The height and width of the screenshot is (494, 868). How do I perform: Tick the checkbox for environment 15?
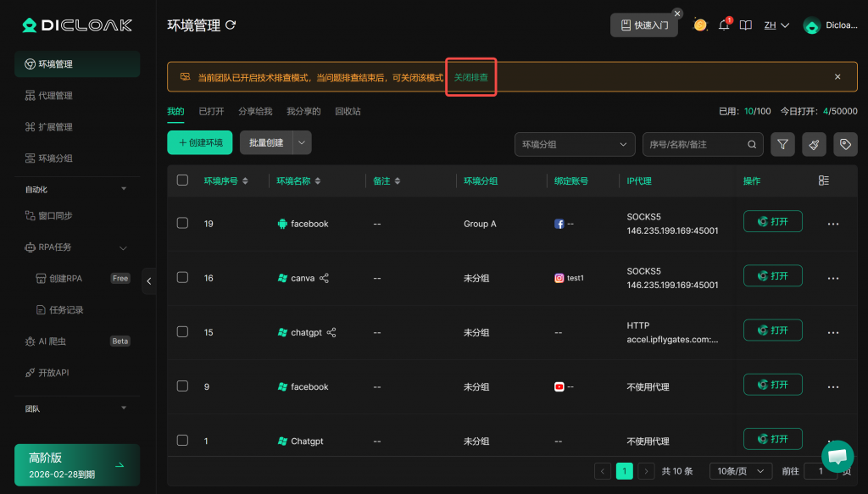182,332
